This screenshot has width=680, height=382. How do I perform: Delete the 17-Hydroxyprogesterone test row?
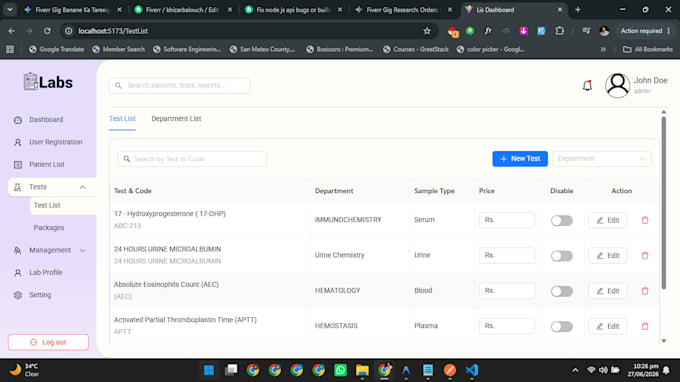(x=645, y=220)
